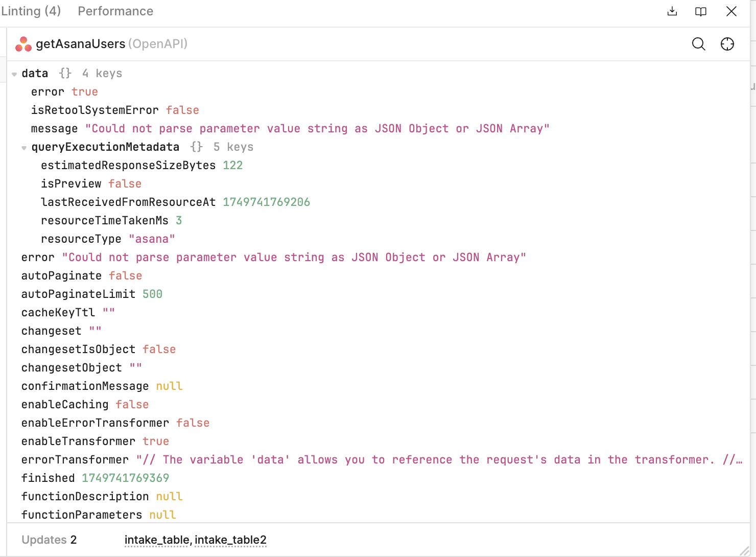Click the cacheKeyTtl row
The height and width of the screenshot is (557, 756).
[x=68, y=313]
